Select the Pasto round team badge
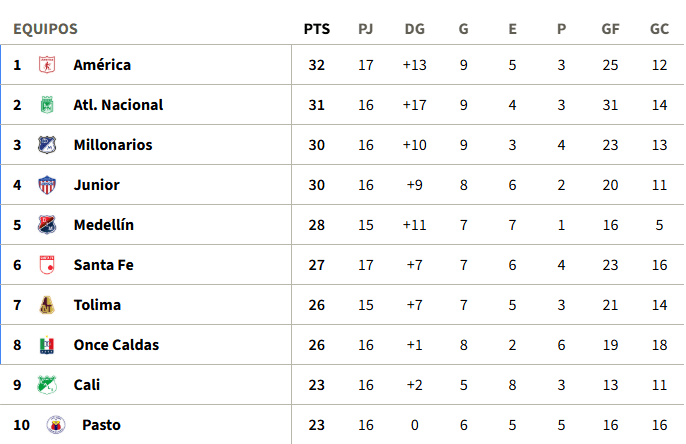This screenshot has width=686, height=444. coord(56,425)
